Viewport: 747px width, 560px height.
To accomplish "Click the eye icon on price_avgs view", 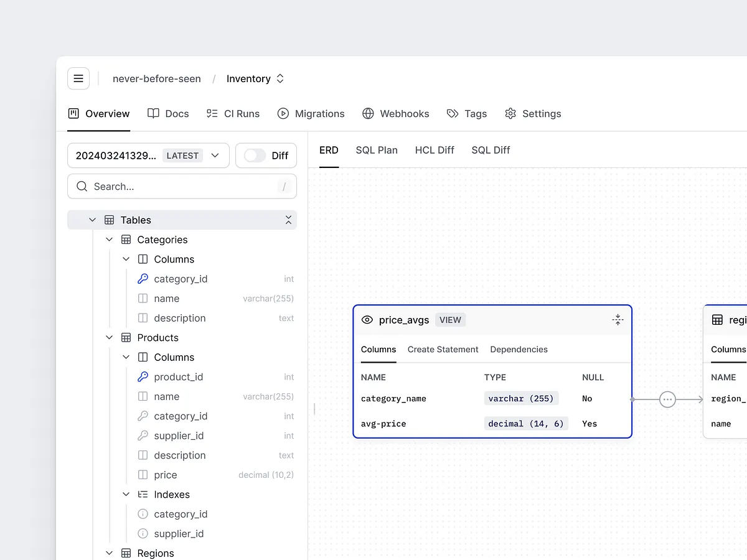I will point(367,320).
